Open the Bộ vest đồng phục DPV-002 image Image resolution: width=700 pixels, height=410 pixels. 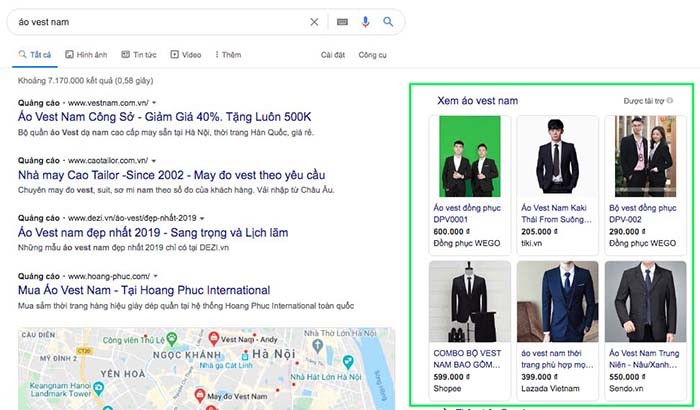pos(645,156)
